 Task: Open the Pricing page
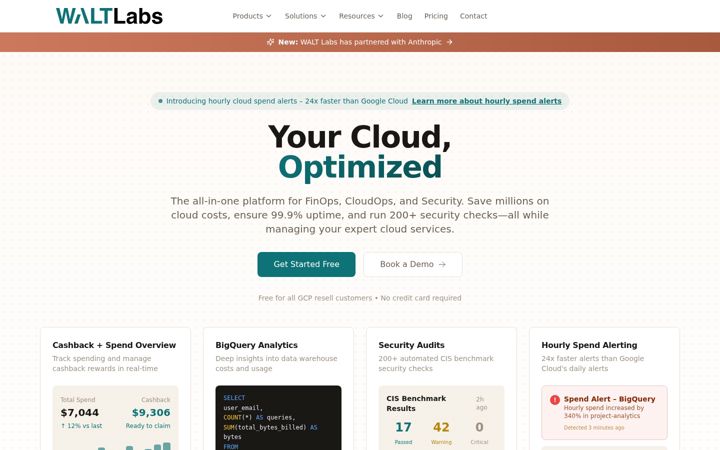(436, 16)
